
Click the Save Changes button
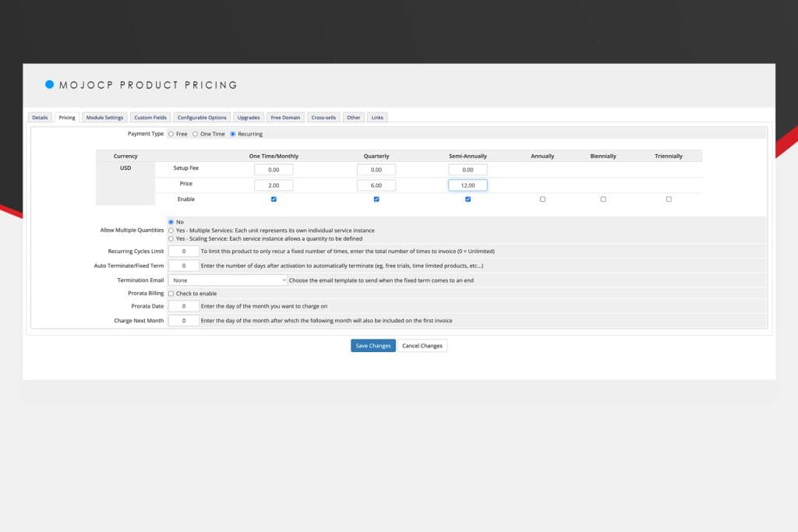pyautogui.click(x=373, y=346)
